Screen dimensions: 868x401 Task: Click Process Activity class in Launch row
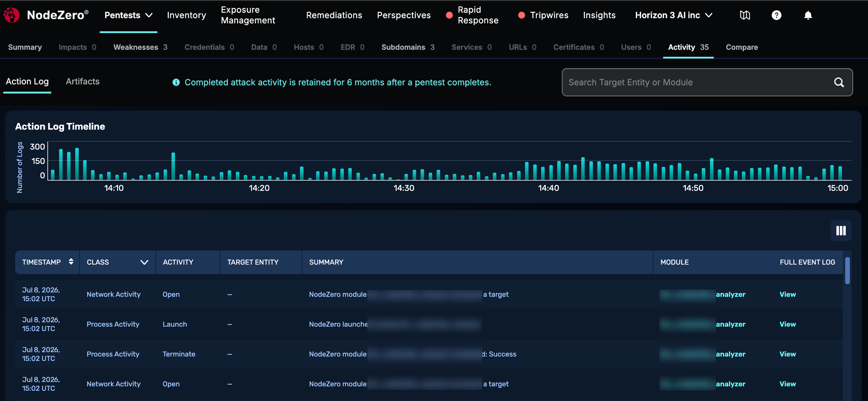(113, 324)
